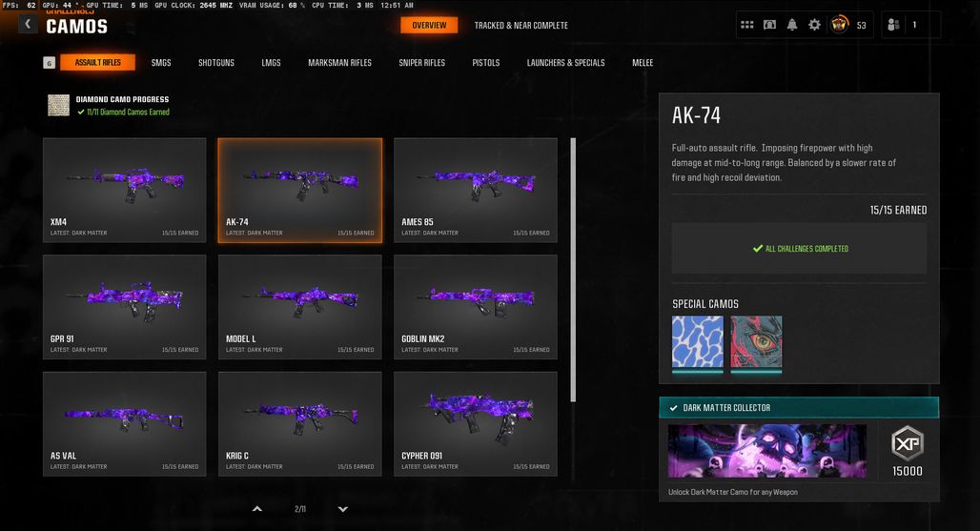Select the Pistols category
The height and width of the screenshot is (531, 980).
485,63
